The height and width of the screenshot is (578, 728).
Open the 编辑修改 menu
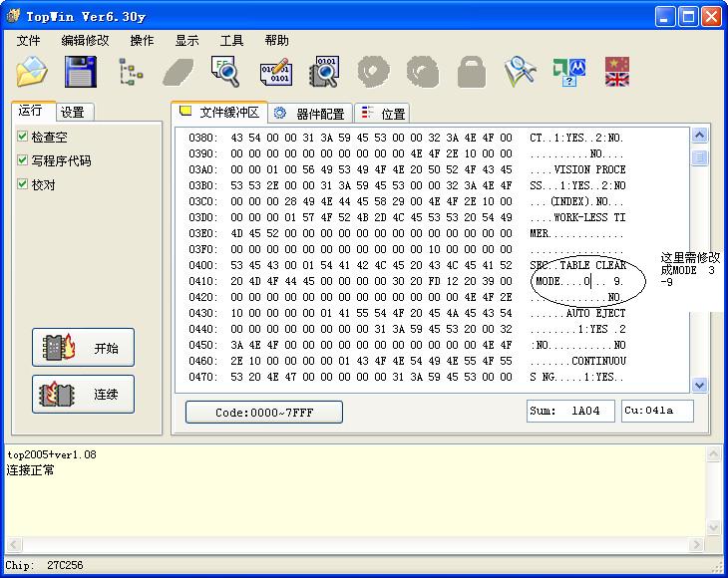click(86, 41)
